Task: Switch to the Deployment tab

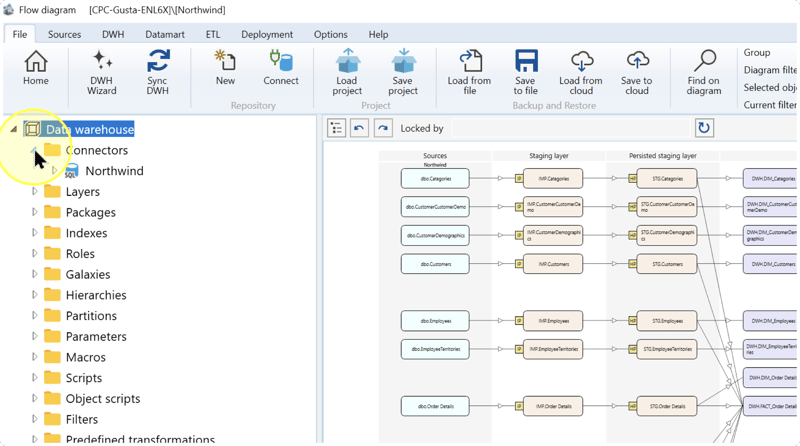Action: click(x=267, y=34)
